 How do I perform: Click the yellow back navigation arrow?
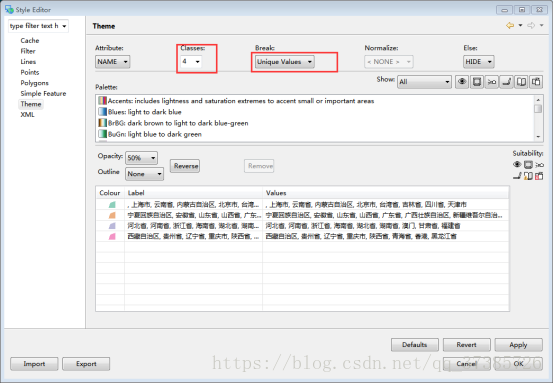(510, 25)
